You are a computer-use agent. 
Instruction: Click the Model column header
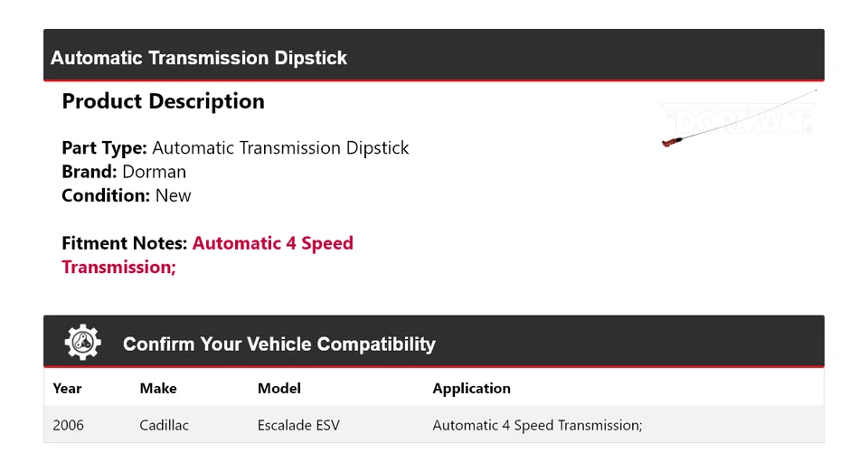(279, 389)
